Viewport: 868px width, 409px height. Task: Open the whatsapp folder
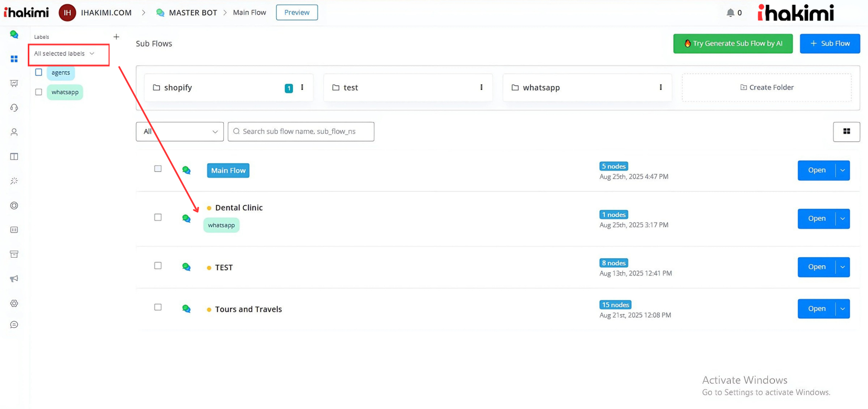pyautogui.click(x=541, y=87)
